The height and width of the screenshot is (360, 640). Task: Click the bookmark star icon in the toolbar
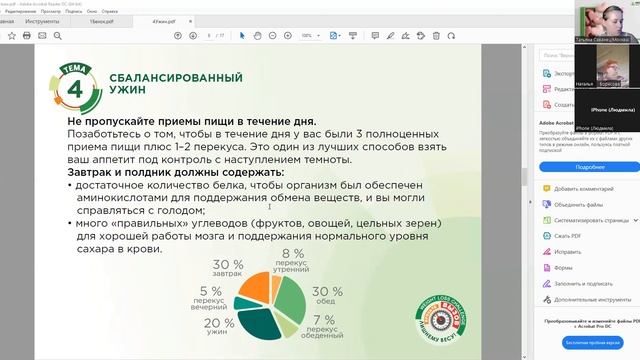[x=12, y=36]
